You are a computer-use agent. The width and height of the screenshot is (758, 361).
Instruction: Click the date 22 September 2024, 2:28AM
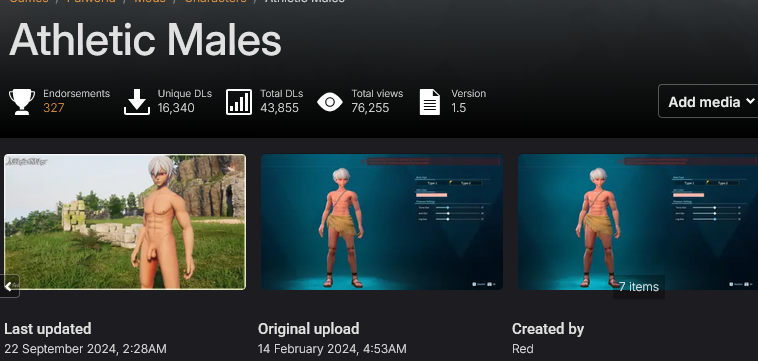coord(85,349)
